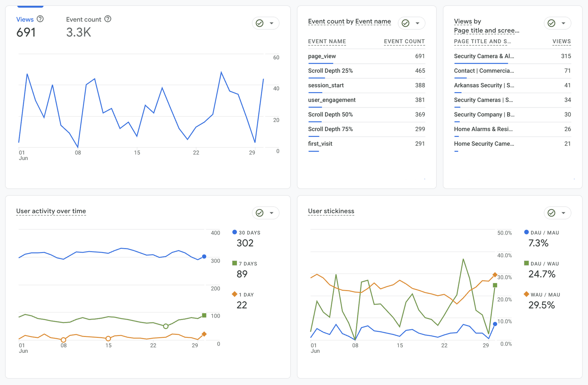The height and width of the screenshot is (385, 588).
Task: Click checkmark icon on Event count by Event name card
Action: click(405, 23)
